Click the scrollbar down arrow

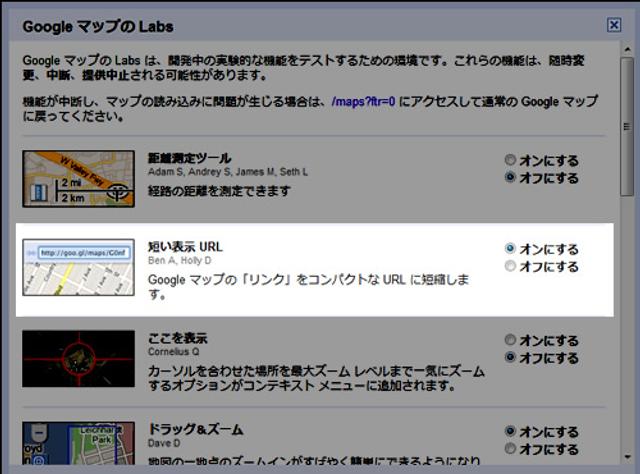tap(627, 457)
